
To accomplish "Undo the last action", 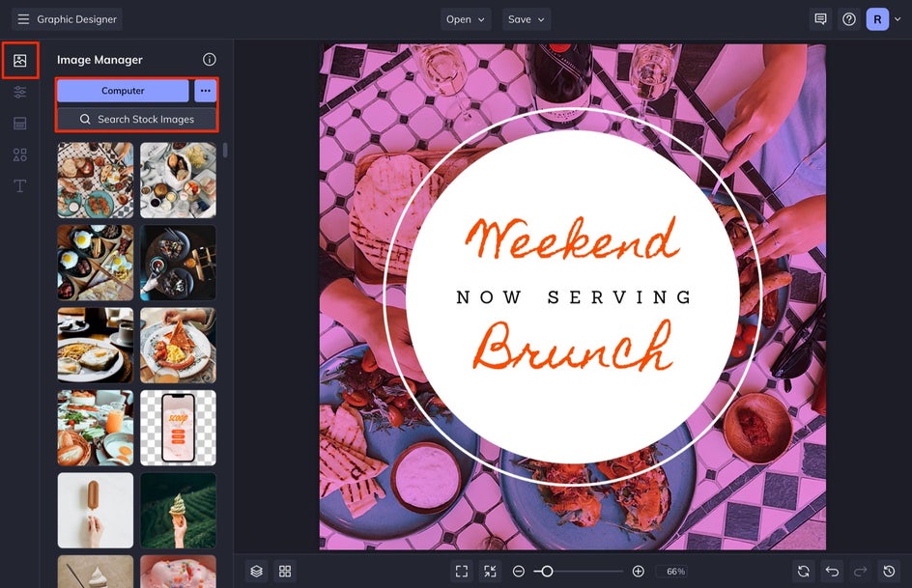I will pyautogui.click(x=833, y=572).
